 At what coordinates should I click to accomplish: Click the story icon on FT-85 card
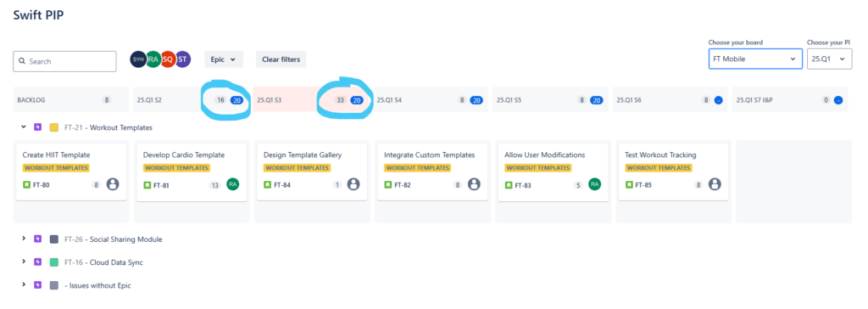[630, 185]
